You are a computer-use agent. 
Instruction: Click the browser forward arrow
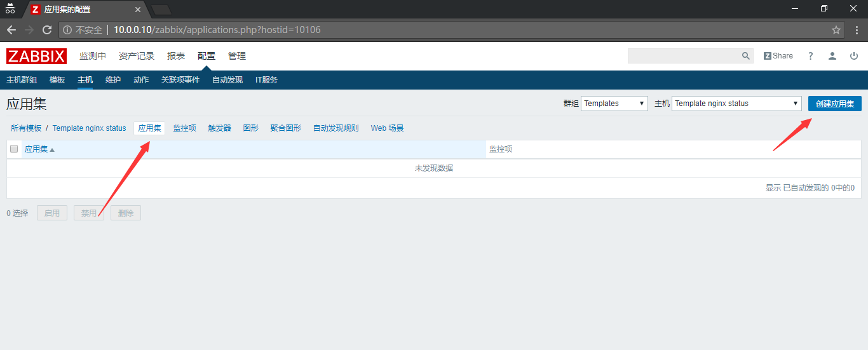point(29,30)
